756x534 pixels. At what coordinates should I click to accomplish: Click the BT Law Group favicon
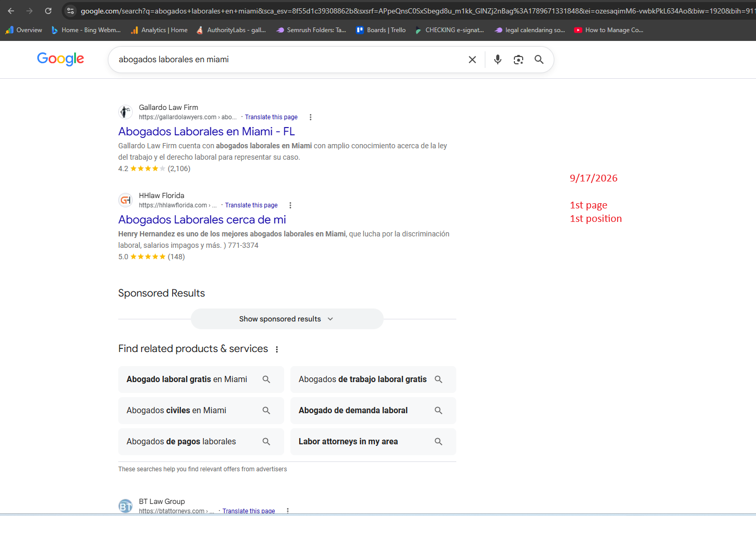point(125,506)
